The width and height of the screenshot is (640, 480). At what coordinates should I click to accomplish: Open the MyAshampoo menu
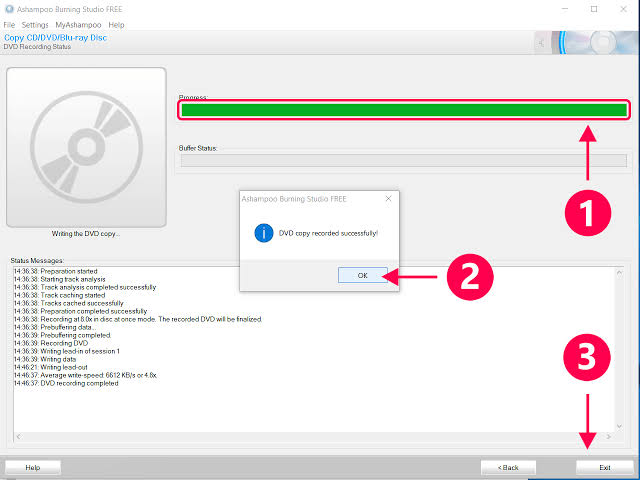tap(78, 25)
